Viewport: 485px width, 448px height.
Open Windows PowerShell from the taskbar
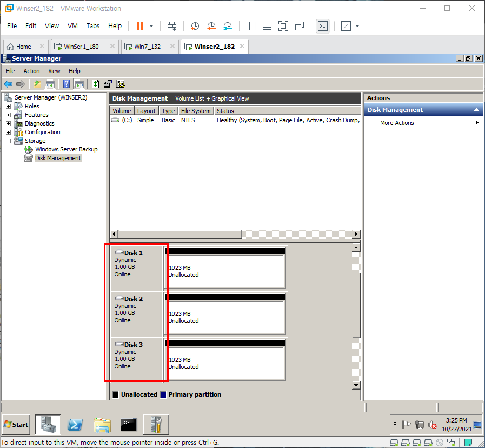tap(75, 425)
